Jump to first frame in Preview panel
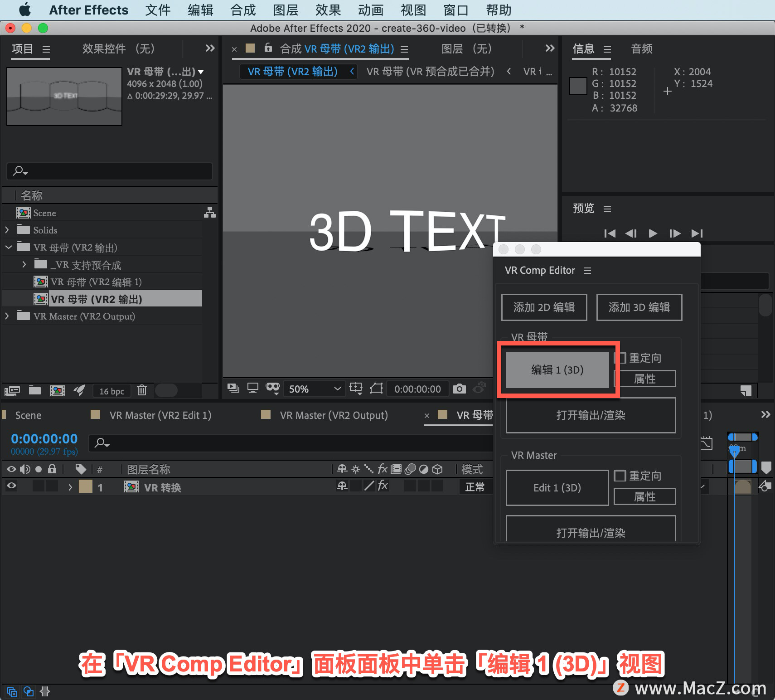 (610, 233)
